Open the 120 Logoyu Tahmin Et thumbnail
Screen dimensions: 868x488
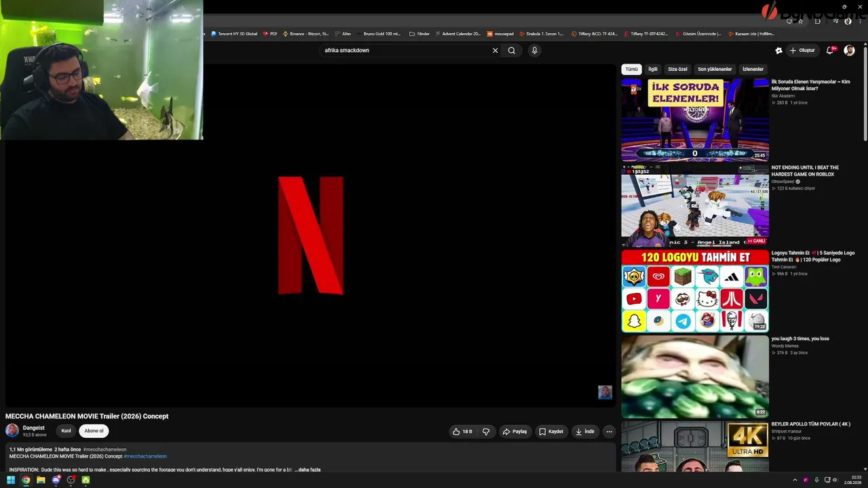pyautogui.click(x=695, y=291)
